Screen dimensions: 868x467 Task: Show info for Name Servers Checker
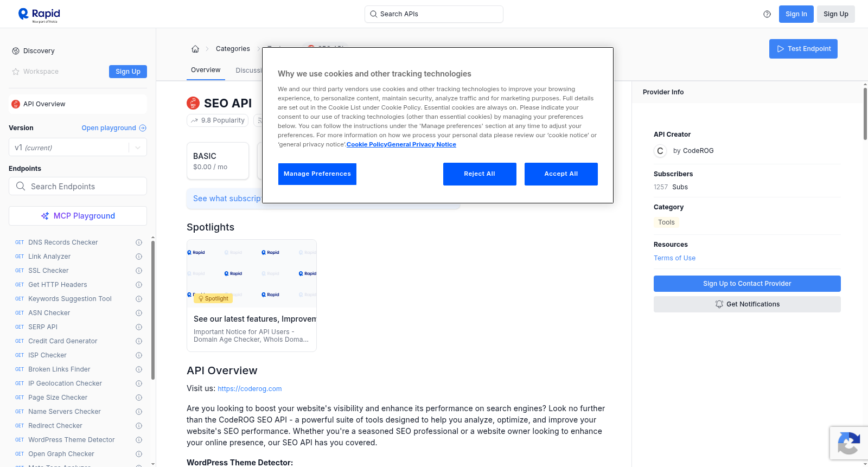pyautogui.click(x=139, y=412)
